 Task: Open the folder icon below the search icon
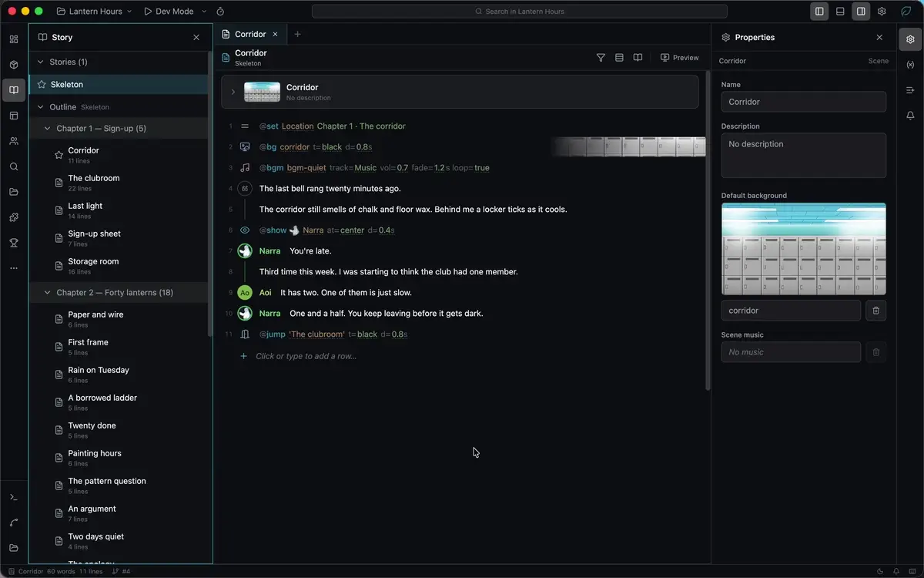[x=14, y=192]
